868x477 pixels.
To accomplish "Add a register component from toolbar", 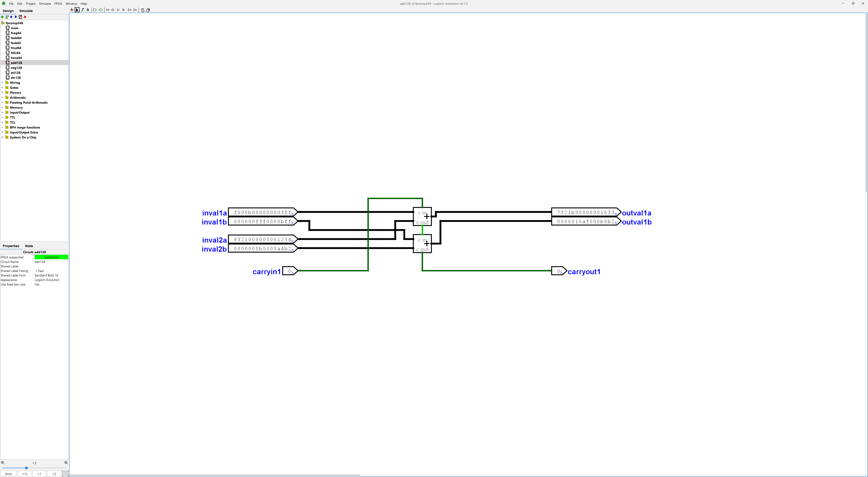I will (x=148, y=10).
